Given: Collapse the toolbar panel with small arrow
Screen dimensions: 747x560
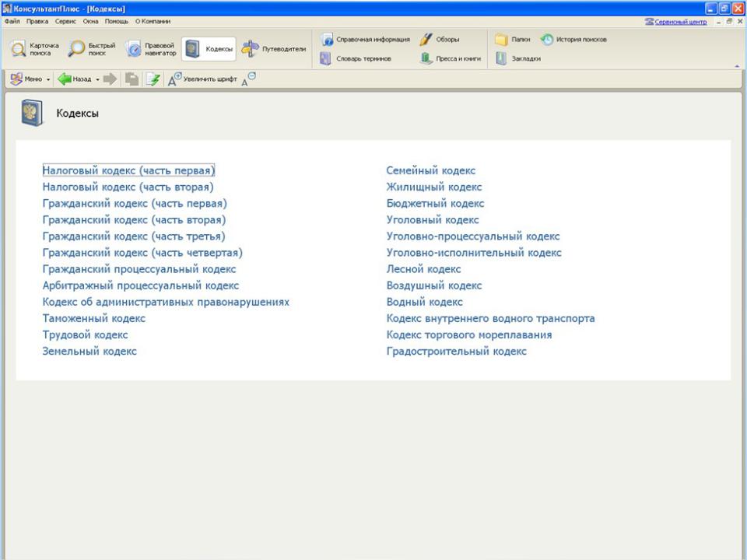Looking at the screenshot, I should (737, 66).
